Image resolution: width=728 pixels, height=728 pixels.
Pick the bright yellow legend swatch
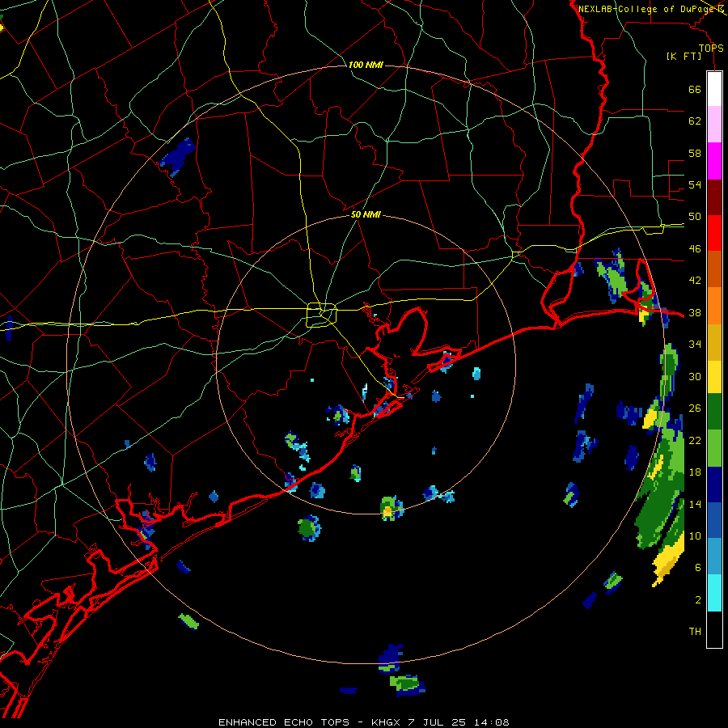(x=714, y=377)
